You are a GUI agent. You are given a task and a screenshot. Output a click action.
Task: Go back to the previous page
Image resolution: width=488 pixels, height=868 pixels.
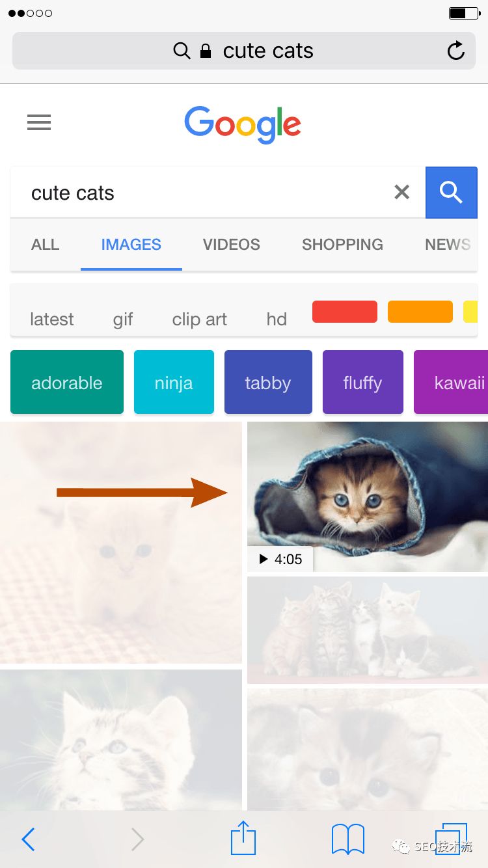point(28,839)
